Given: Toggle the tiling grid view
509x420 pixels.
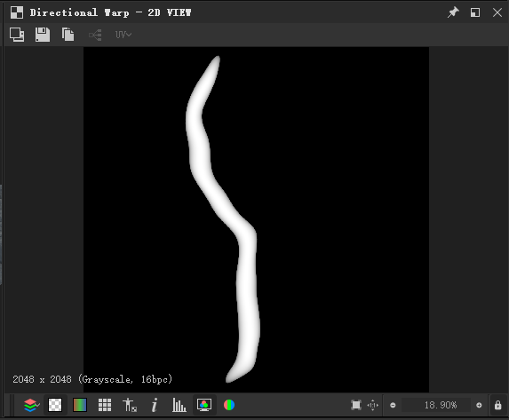Looking at the screenshot, I should pyautogui.click(x=105, y=405).
